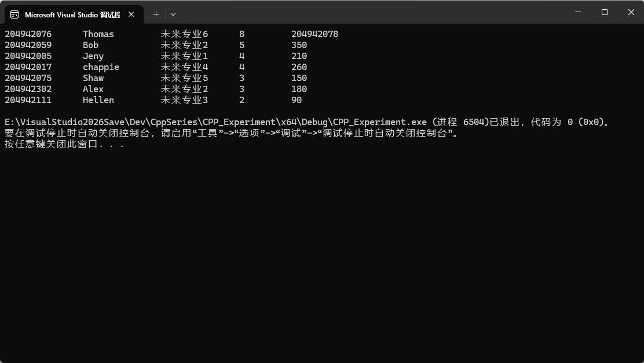Click the value 180
Image resolution: width=644 pixels, height=363 pixels.
coord(299,89)
